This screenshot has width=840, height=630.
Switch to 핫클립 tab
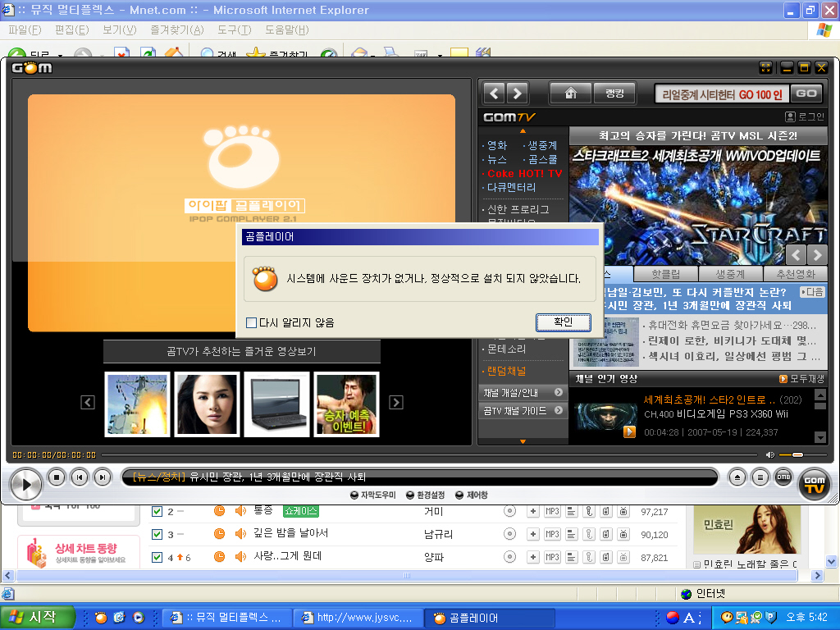point(666,274)
